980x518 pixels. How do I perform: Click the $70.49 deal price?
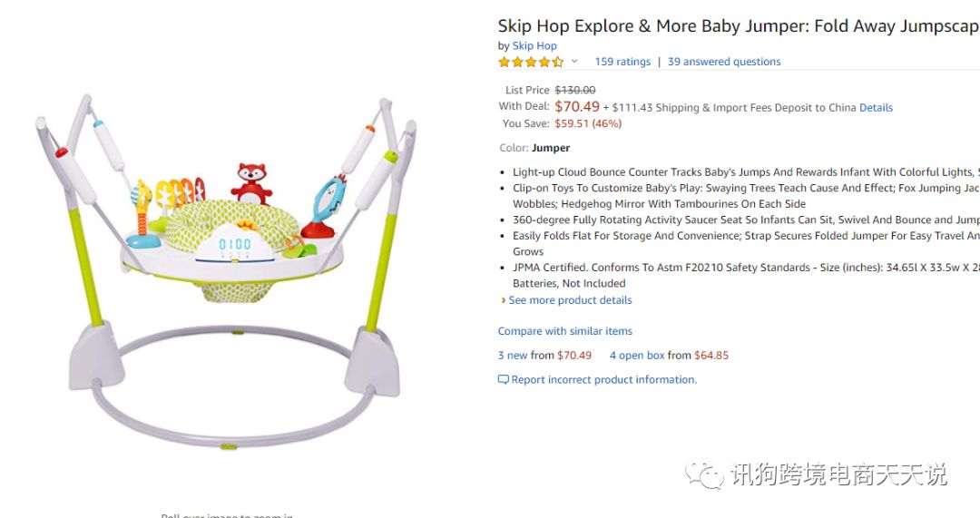point(577,107)
